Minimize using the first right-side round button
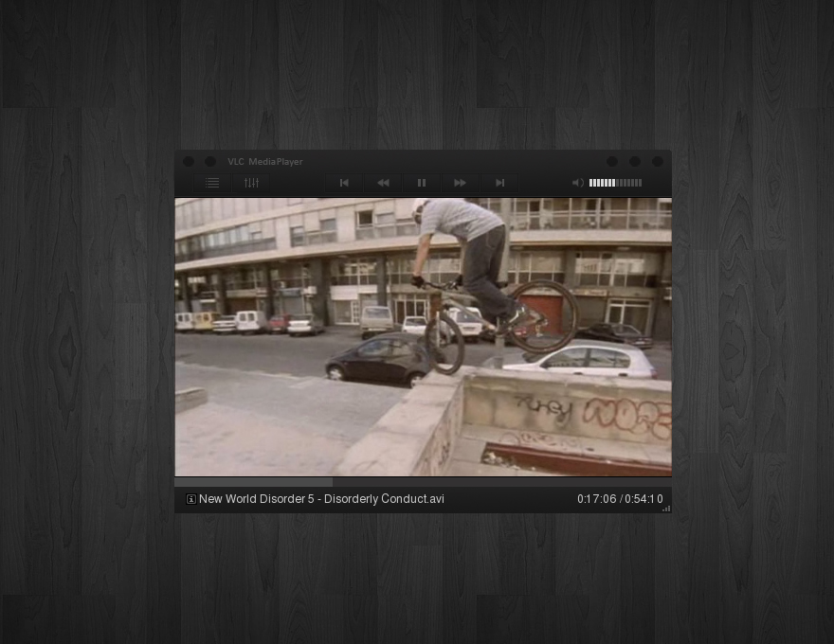 click(612, 161)
